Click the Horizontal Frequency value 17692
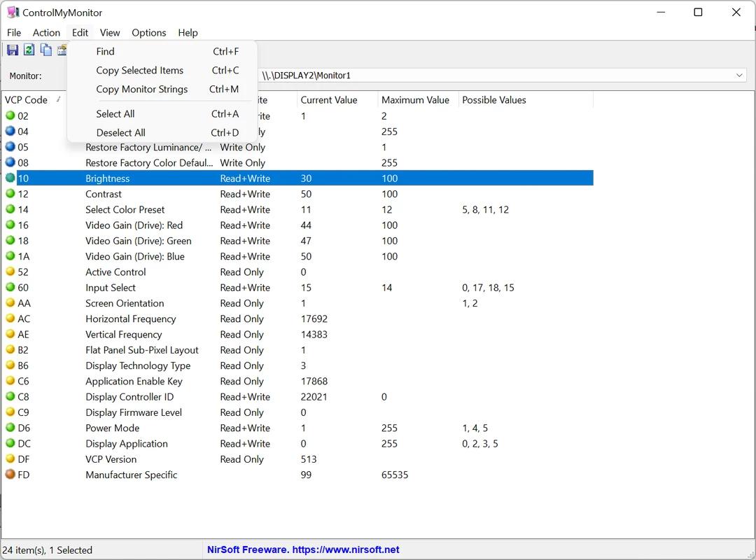This screenshot has width=756, height=560. (x=314, y=318)
